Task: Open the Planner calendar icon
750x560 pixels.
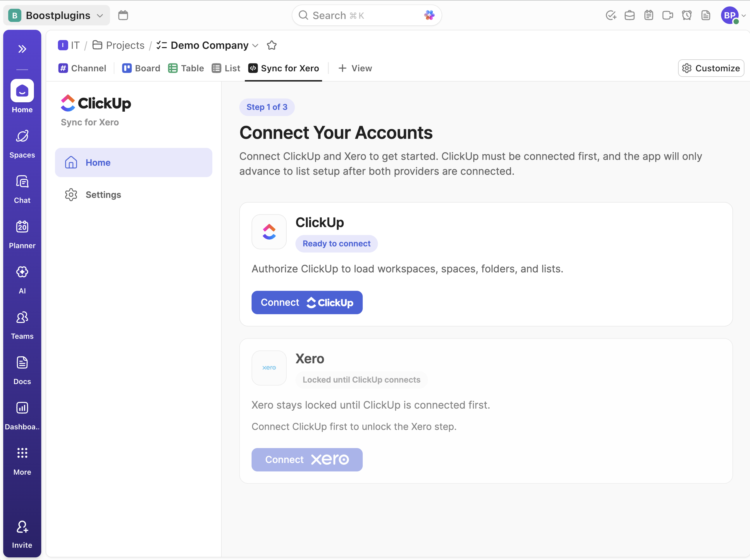Action: point(22,234)
